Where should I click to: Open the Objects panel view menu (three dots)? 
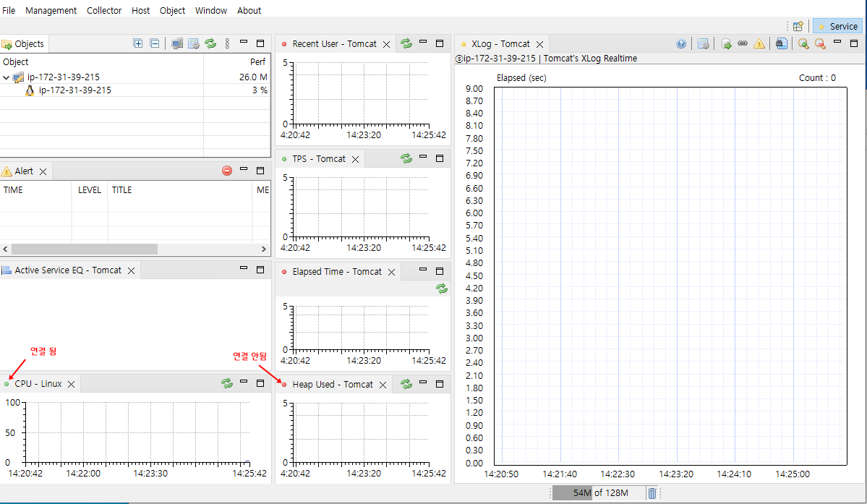227,43
